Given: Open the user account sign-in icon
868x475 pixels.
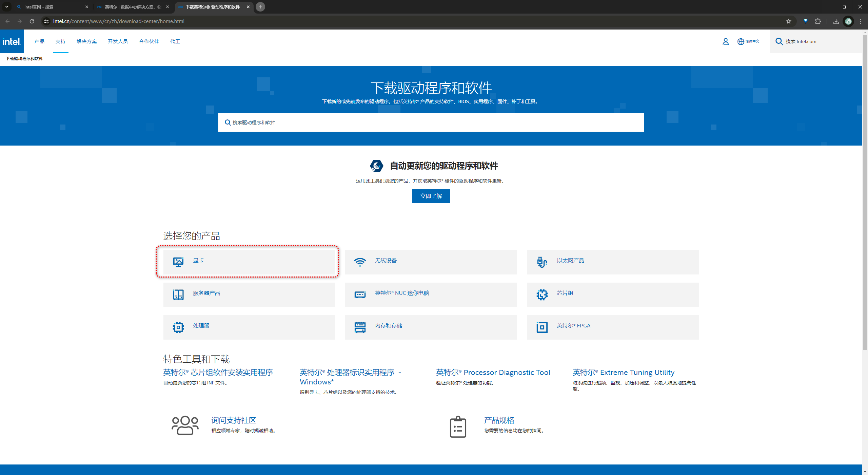Looking at the screenshot, I should click(x=725, y=41).
